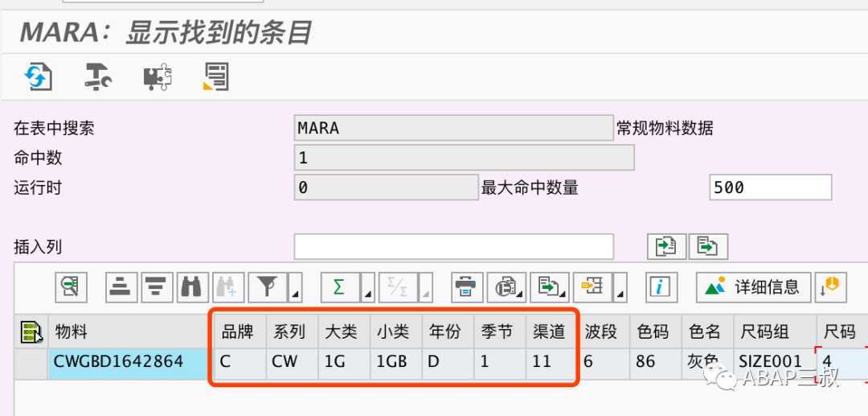Click the views icon next to printer

(506, 287)
